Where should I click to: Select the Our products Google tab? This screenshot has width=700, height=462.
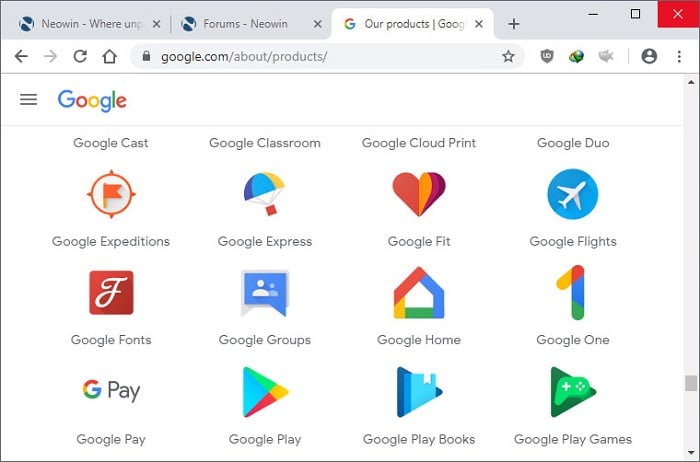413,24
